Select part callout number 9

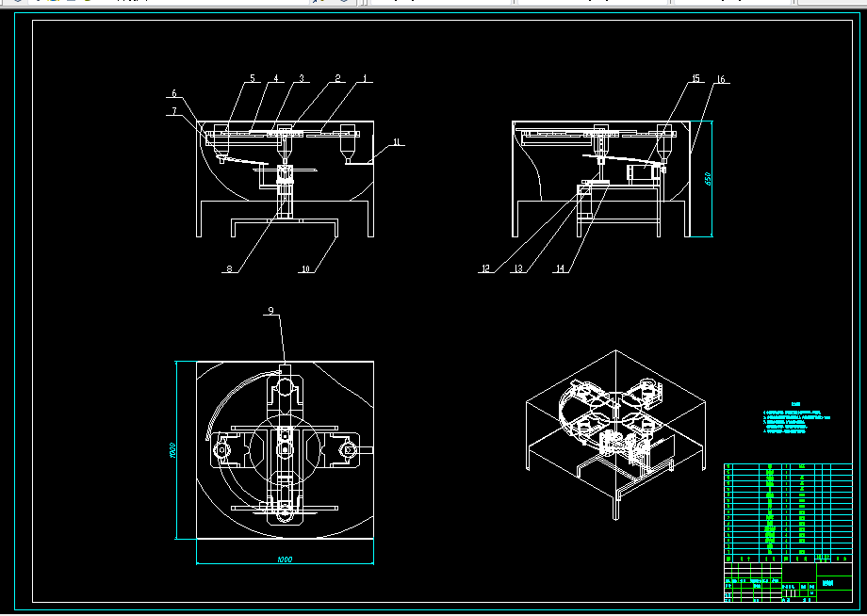click(x=271, y=311)
